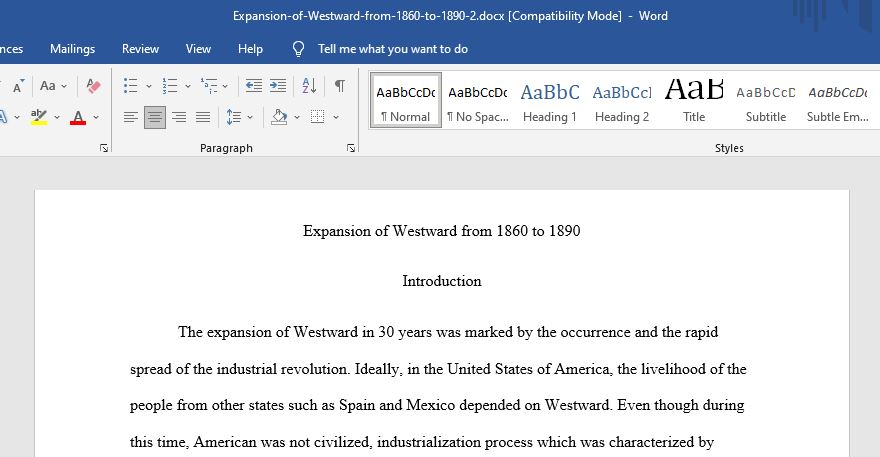Click the word 'Ideally' in the paragraph
The image size is (880, 457).
[377, 369]
